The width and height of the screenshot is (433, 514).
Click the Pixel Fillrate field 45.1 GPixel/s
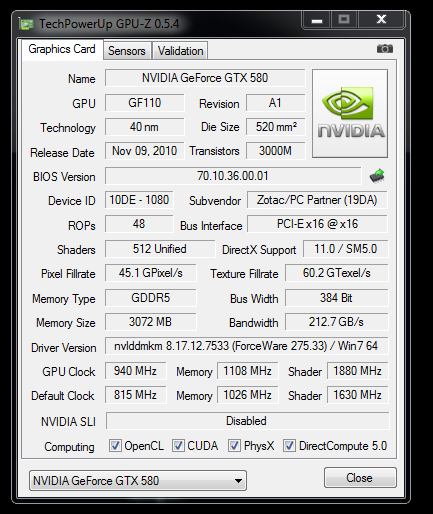click(150, 273)
